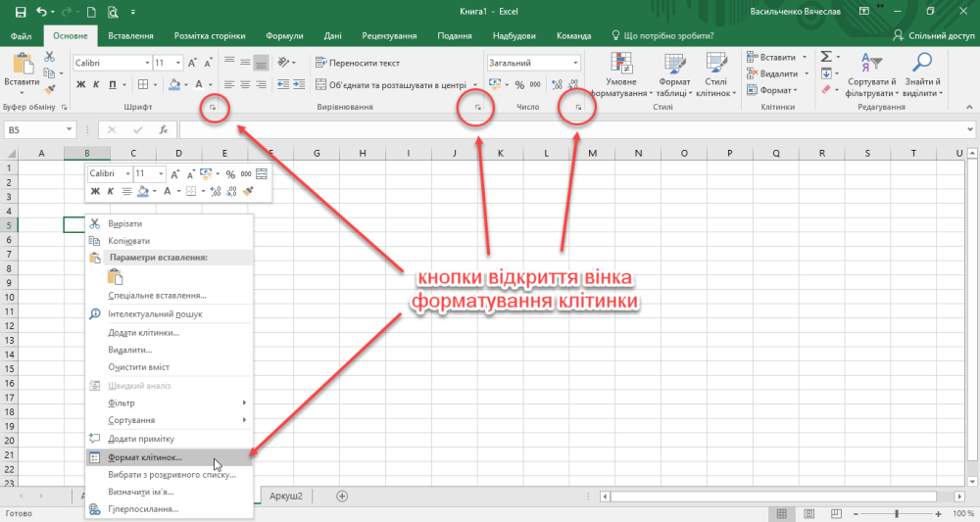Open the Файл tab
The image size is (980, 522).
22,35
